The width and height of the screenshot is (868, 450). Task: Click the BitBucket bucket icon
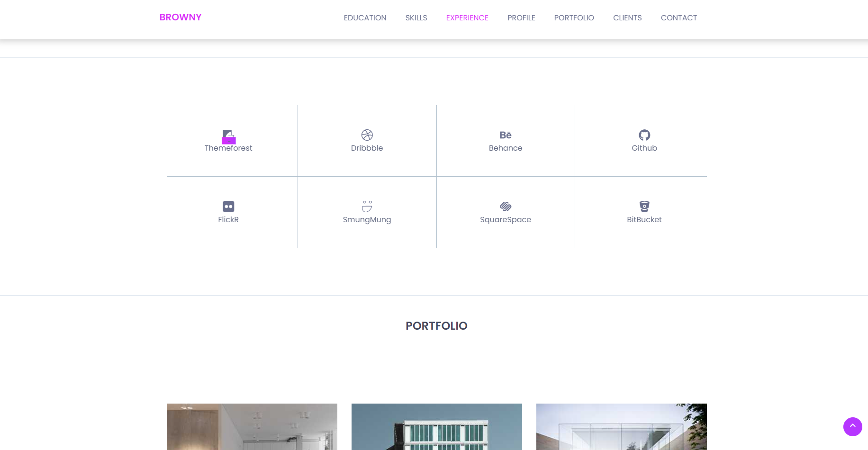point(644,206)
